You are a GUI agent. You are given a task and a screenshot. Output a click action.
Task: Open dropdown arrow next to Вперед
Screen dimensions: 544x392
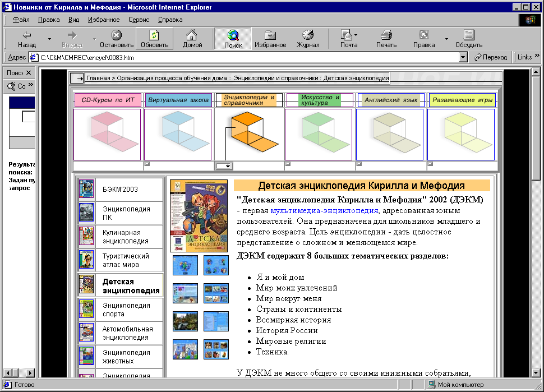click(x=94, y=39)
